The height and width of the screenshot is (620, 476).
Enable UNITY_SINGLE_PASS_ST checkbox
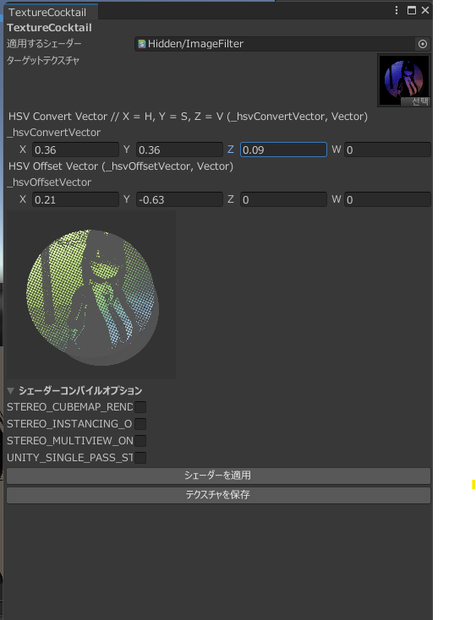(x=140, y=458)
